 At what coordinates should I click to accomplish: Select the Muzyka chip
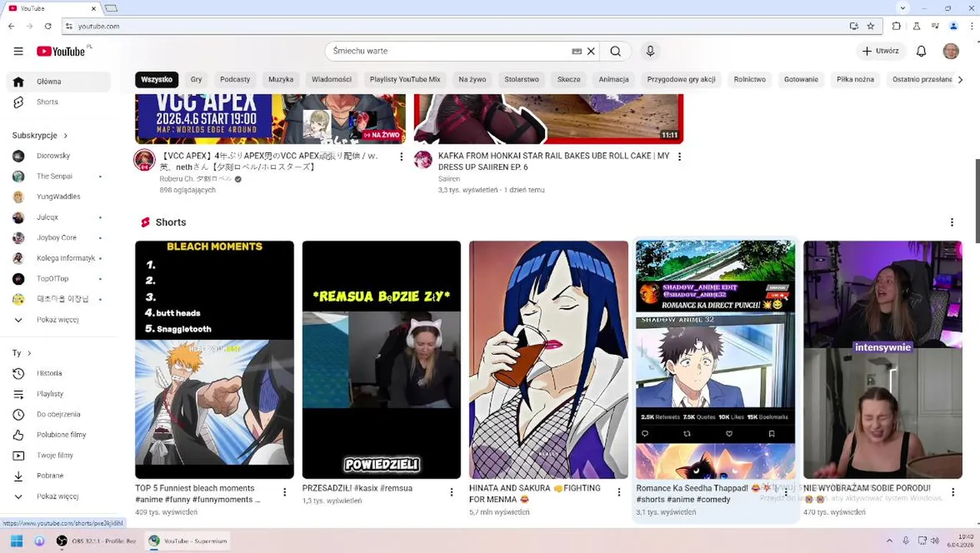pyautogui.click(x=281, y=79)
